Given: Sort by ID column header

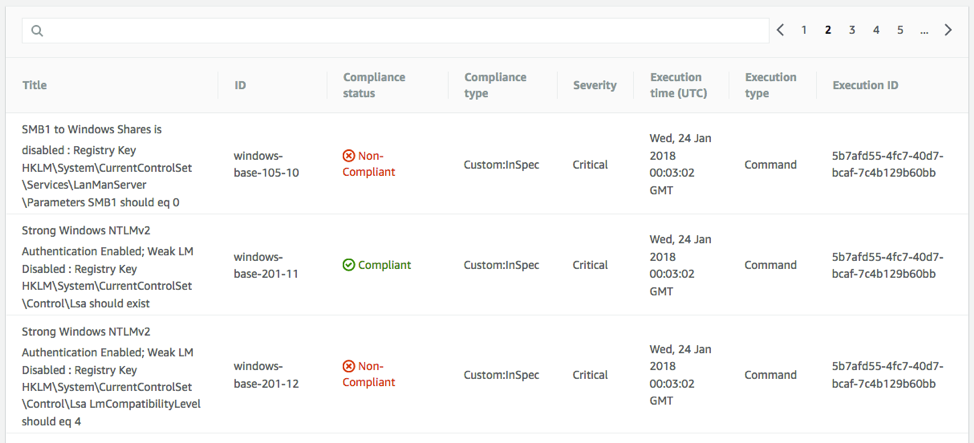Looking at the screenshot, I should [240, 85].
